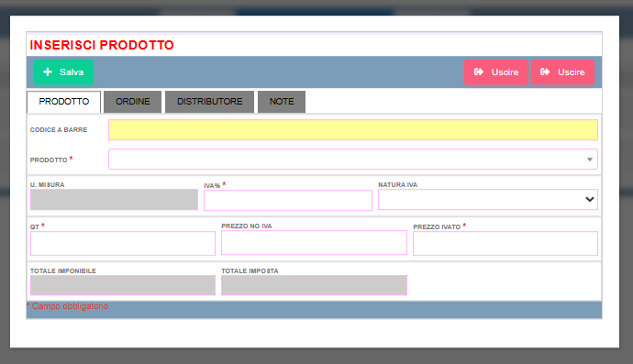Switch to the ORDINE tab

[132, 102]
